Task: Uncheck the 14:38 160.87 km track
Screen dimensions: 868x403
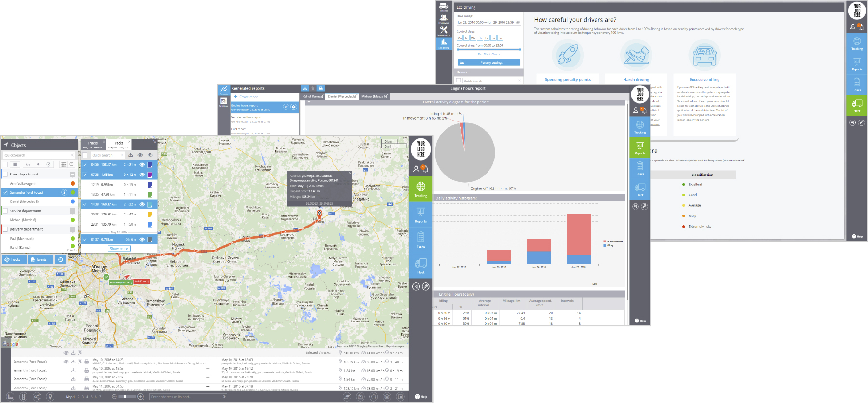Action: [85, 204]
